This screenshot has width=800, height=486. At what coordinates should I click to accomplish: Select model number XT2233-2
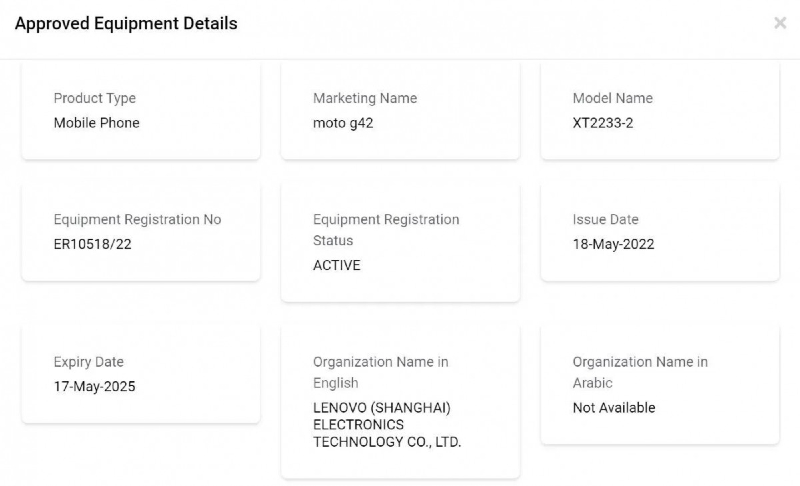[603, 123]
